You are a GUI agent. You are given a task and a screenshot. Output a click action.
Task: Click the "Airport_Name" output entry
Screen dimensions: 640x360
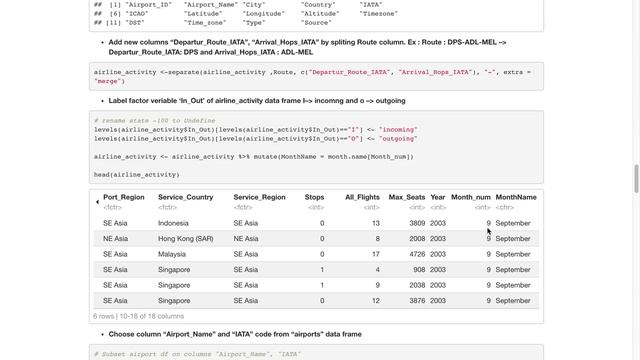click(211, 5)
